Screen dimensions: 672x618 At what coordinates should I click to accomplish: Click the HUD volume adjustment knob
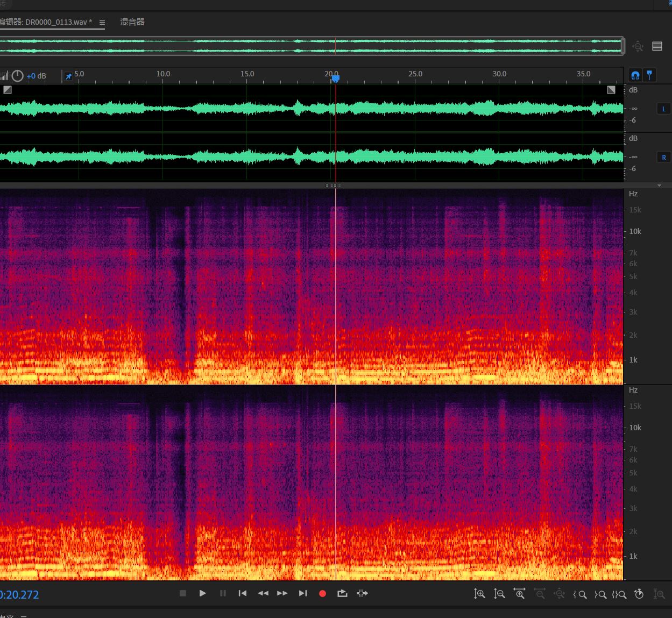pyautogui.click(x=18, y=76)
